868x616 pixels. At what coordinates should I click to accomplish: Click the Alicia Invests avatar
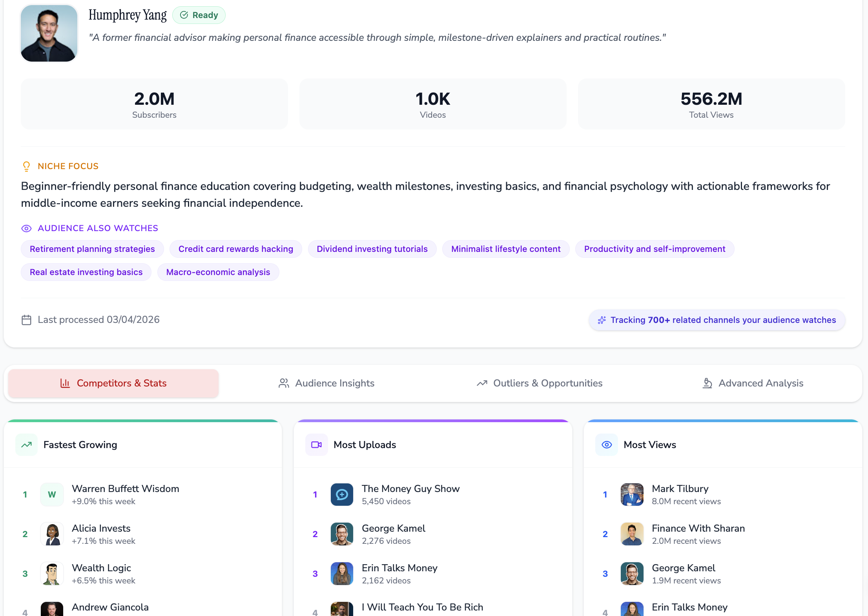(x=52, y=534)
